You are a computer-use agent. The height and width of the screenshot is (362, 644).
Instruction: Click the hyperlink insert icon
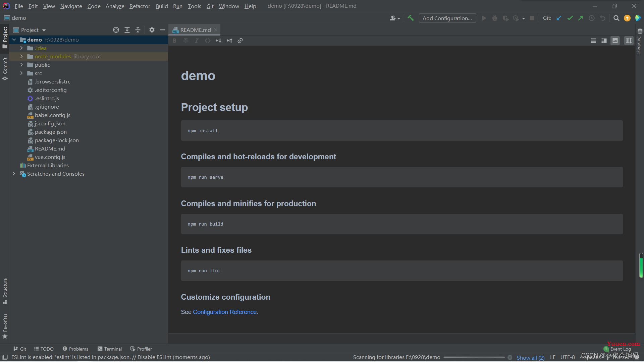pos(240,40)
